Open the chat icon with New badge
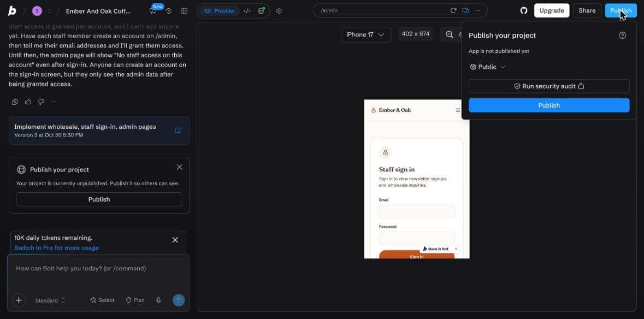Screen dimensions: 644x319 coord(153,11)
